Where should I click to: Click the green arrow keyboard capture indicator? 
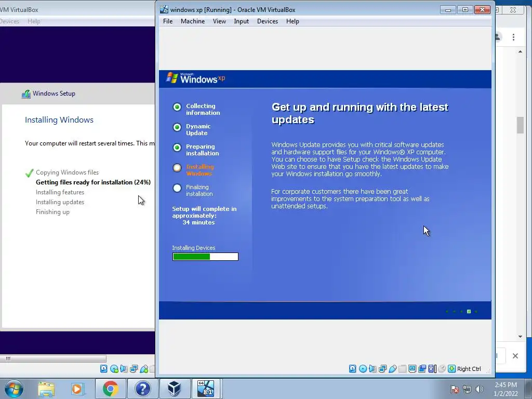451,369
